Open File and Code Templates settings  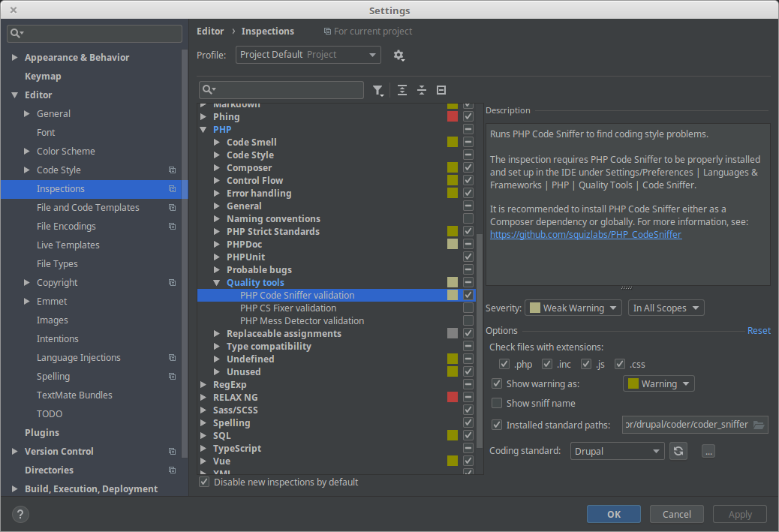[x=88, y=207]
